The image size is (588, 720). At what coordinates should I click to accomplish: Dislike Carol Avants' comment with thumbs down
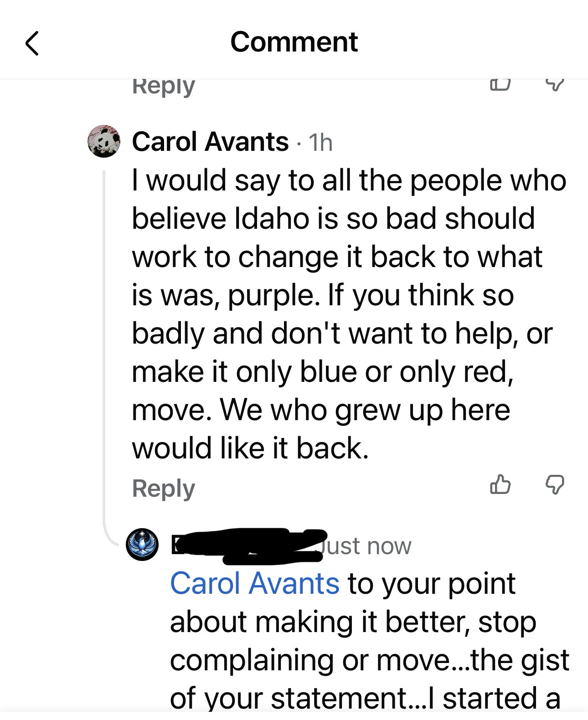(555, 484)
